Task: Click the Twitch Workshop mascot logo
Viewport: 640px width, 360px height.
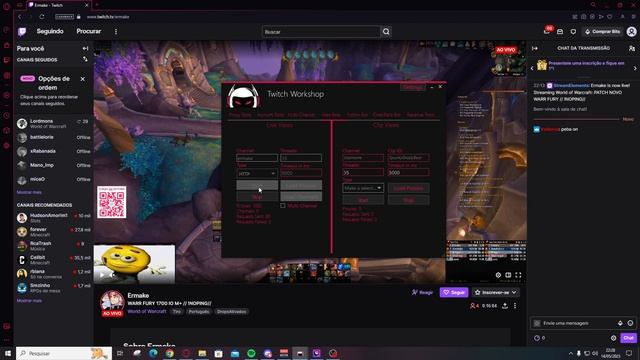Action: click(243, 97)
